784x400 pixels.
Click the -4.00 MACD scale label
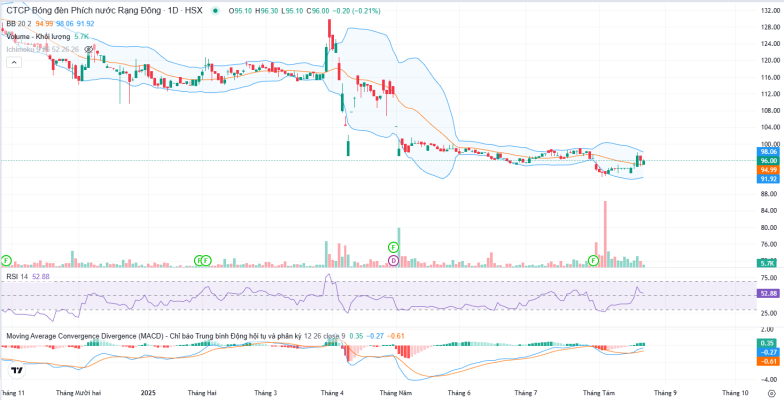click(770, 378)
